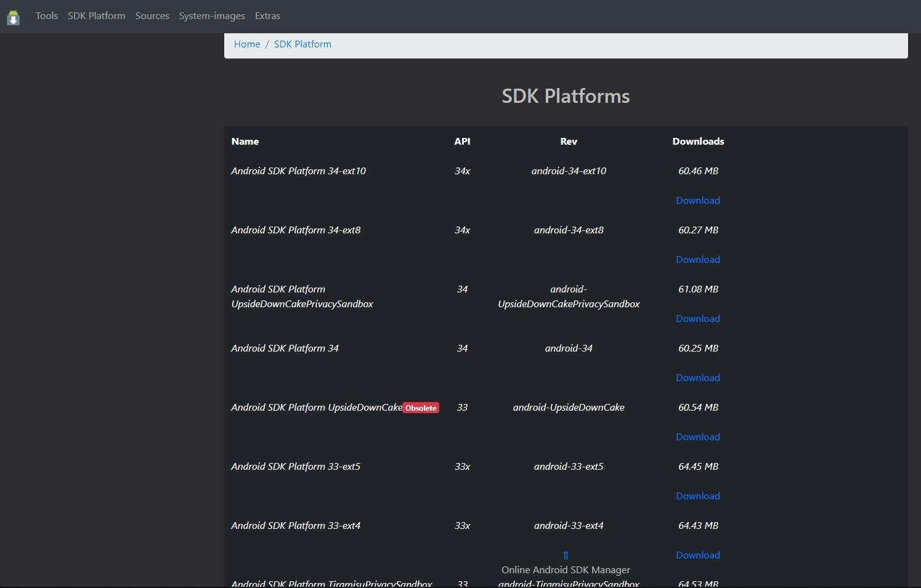Click rev value 'android-34-ext10'
This screenshot has width=921, height=588.
pos(569,171)
